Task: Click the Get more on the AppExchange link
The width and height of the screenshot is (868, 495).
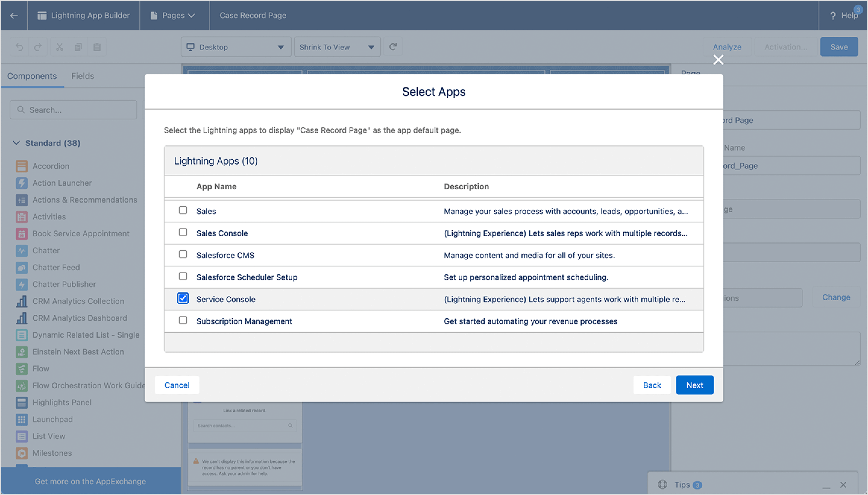Action: tap(90, 481)
